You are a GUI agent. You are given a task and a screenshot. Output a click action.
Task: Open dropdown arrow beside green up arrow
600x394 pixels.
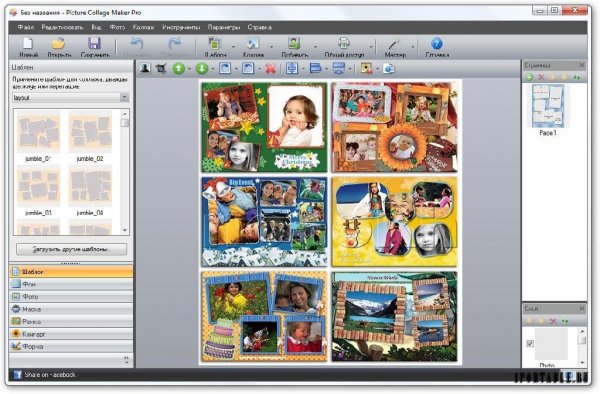click(x=190, y=69)
